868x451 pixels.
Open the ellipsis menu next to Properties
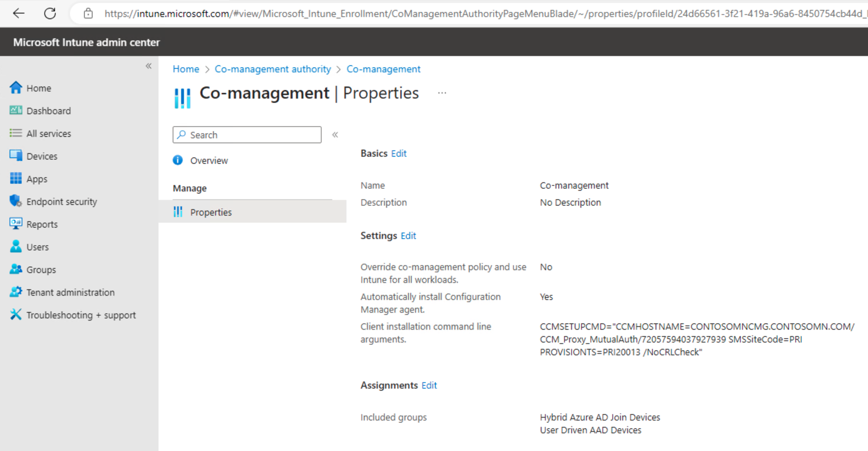pos(442,93)
